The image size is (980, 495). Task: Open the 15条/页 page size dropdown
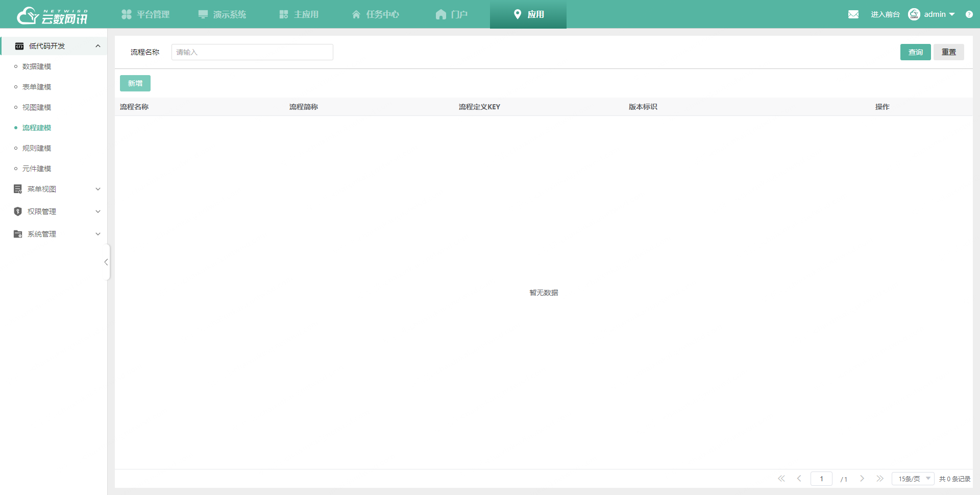(x=913, y=479)
